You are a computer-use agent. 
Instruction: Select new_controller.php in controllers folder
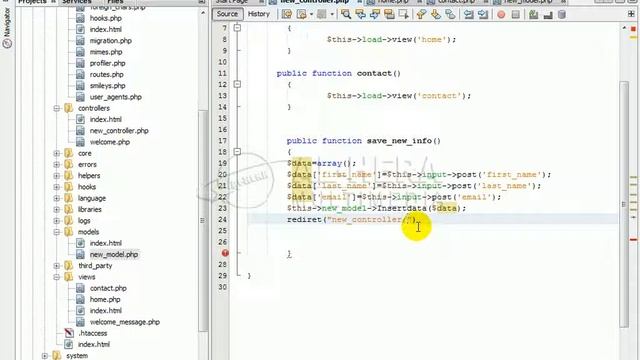(x=119, y=131)
